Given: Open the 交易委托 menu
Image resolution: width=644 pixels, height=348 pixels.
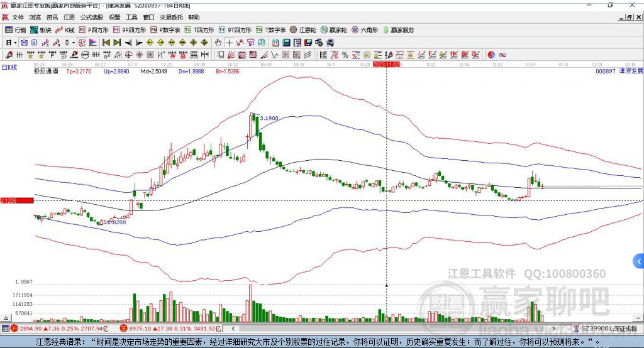Looking at the screenshot, I should [171, 17].
